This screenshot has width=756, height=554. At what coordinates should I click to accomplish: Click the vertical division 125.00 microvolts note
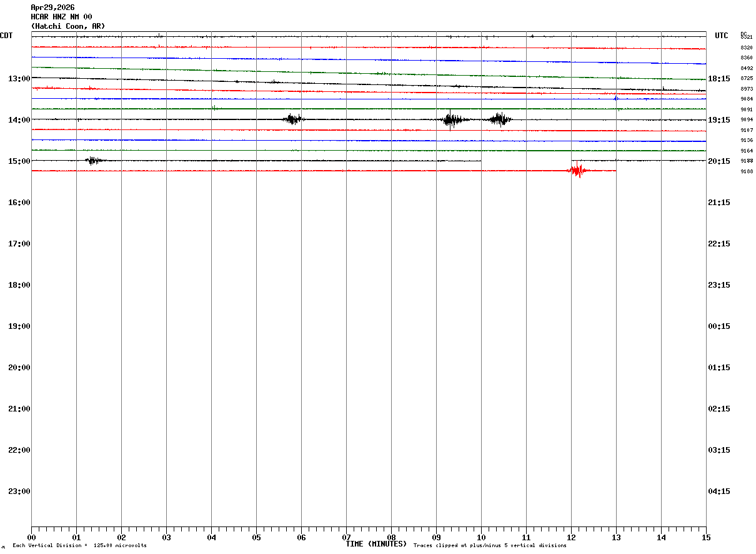point(80,545)
